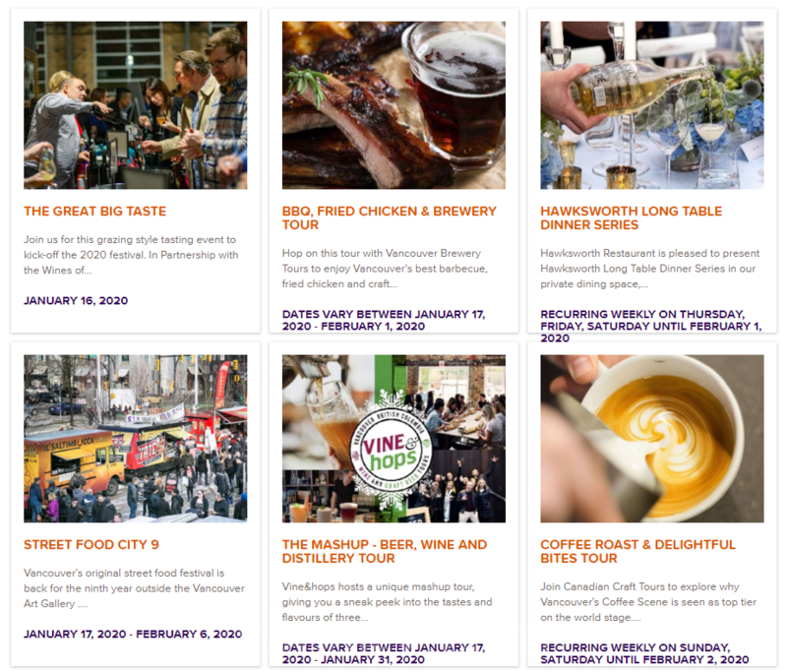
Task: Click the Great Big Taste description text
Action: (131, 255)
